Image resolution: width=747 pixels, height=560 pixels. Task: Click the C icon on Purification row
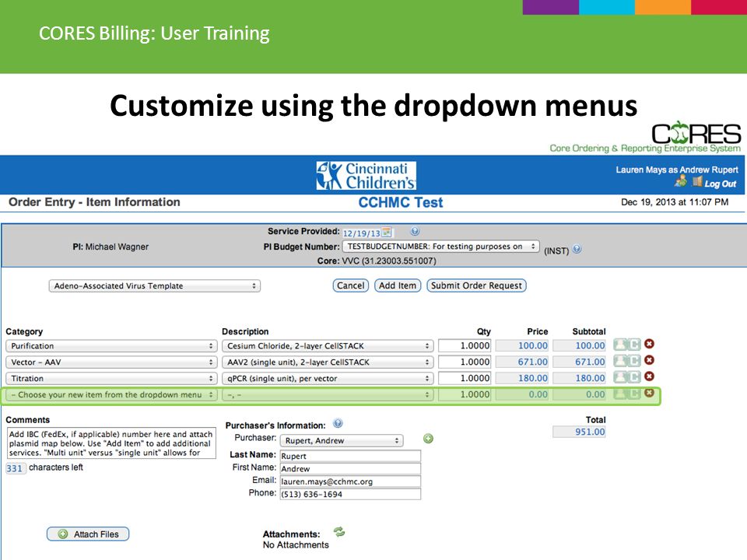(x=634, y=345)
